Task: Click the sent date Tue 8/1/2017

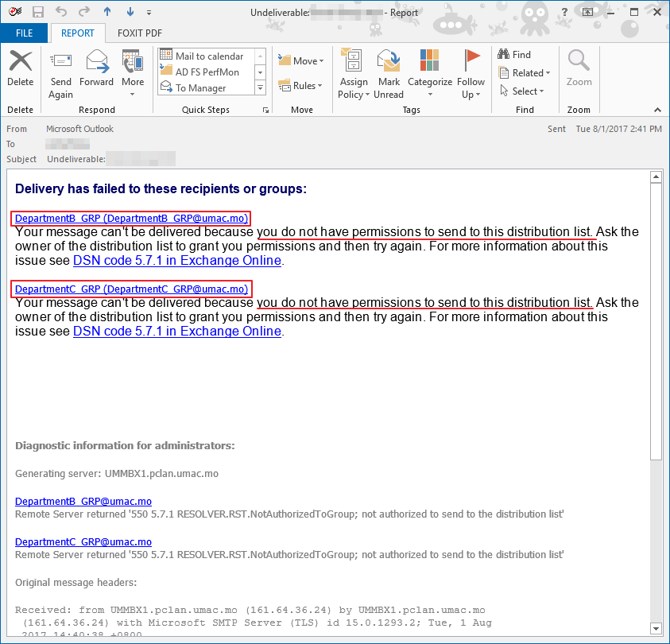Action: click(x=618, y=129)
